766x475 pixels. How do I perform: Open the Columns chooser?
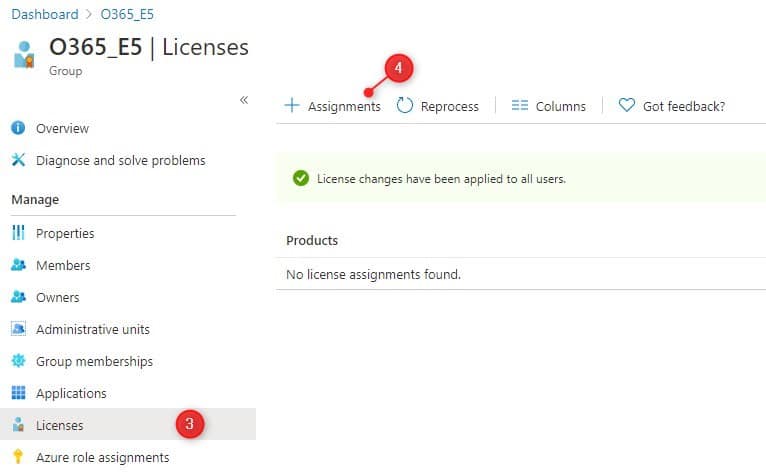[x=560, y=107]
